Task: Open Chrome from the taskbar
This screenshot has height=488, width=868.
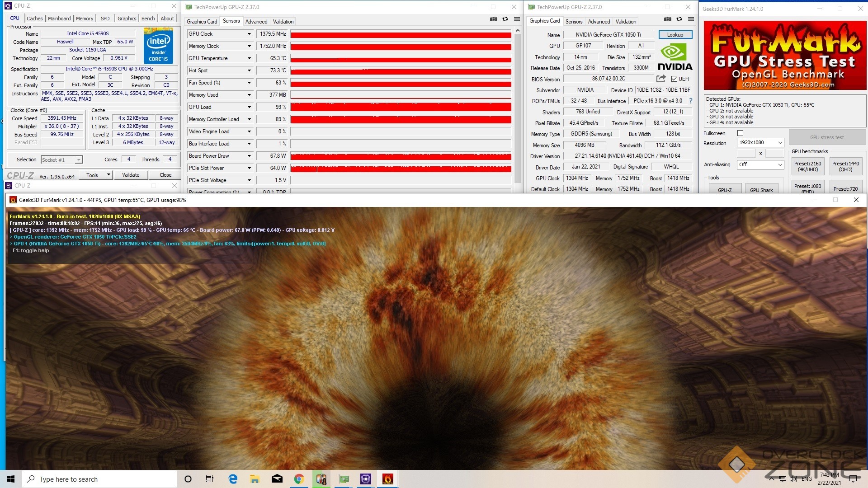Action: tap(299, 479)
